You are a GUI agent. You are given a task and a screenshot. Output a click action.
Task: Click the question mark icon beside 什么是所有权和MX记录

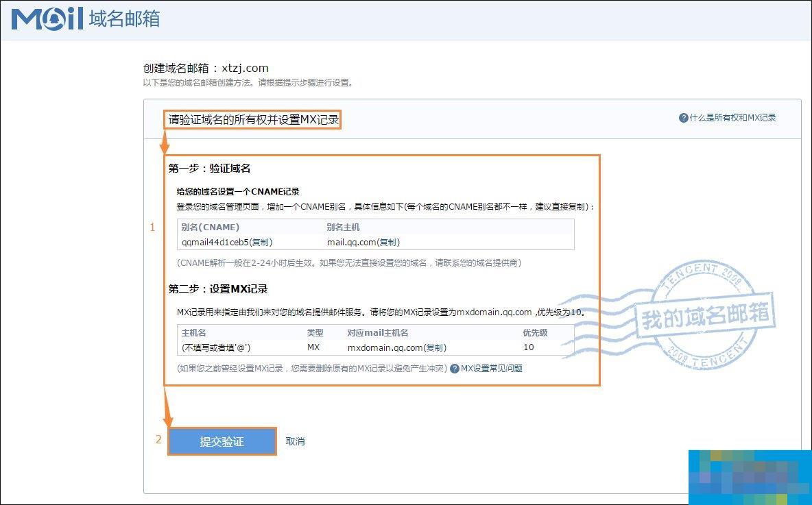pos(684,118)
